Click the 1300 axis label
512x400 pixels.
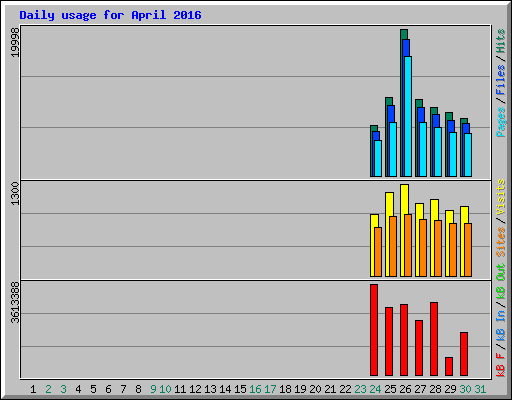[x=15, y=194]
